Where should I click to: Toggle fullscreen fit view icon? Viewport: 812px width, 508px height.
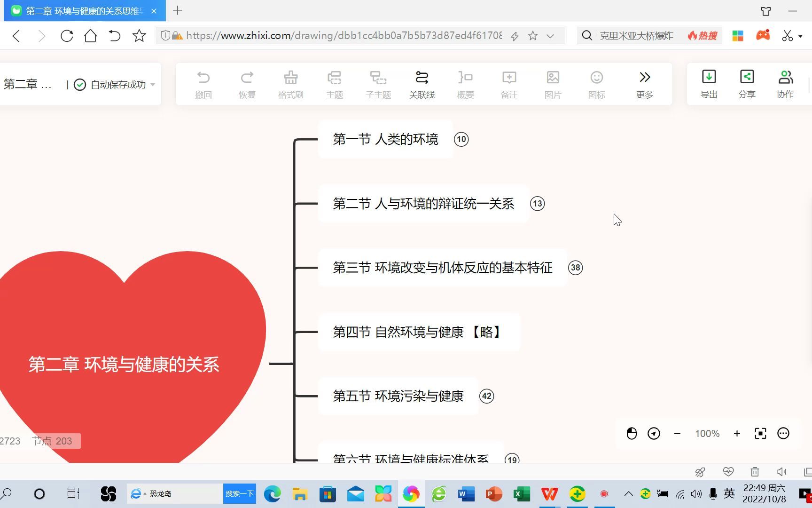[760, 434]
